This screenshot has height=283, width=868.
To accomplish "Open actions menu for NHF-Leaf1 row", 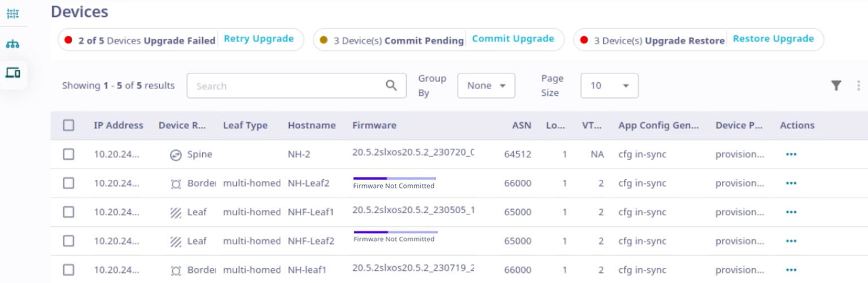I will pos(791,212).
